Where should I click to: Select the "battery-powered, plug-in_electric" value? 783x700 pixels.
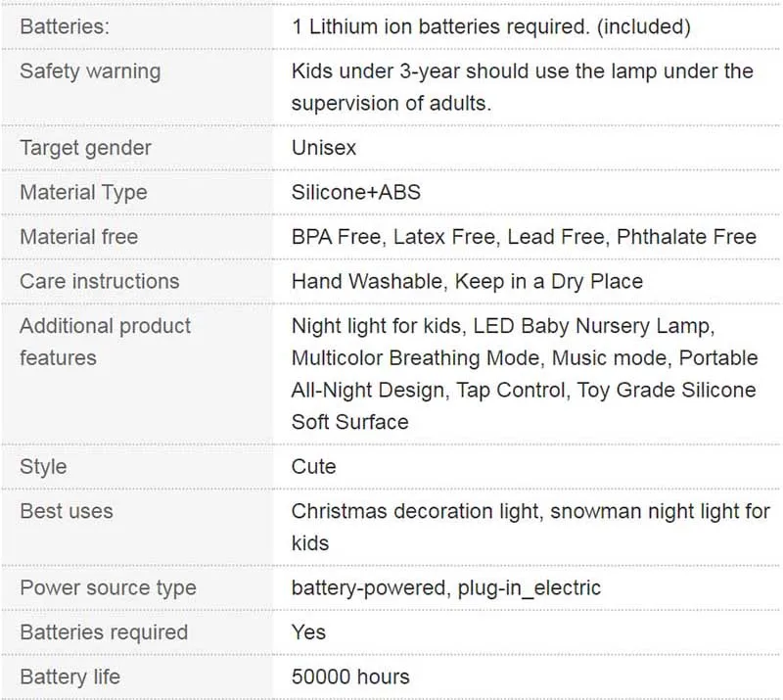click(445, 588)
